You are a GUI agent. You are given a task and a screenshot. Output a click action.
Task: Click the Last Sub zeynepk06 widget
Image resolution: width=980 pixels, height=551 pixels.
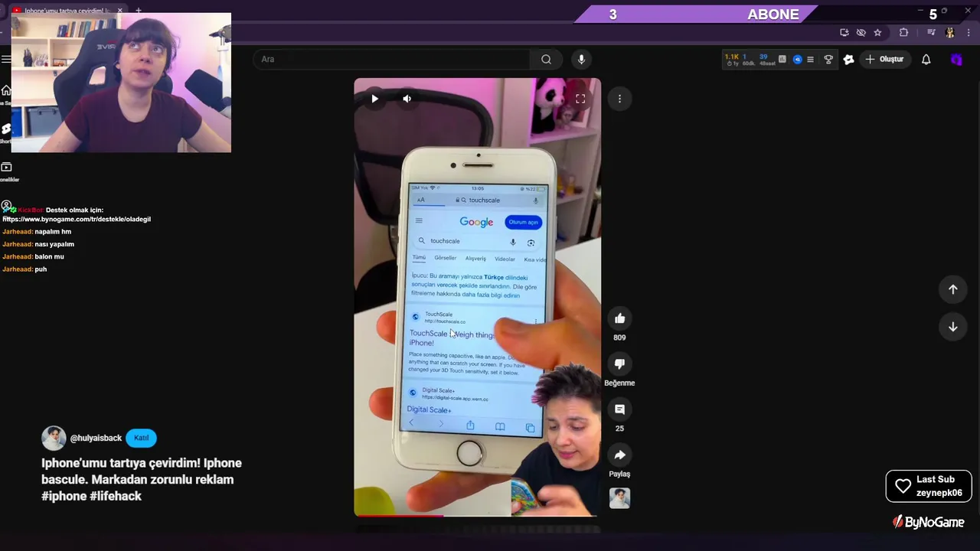pyautogui.click(x=929, y=486)
